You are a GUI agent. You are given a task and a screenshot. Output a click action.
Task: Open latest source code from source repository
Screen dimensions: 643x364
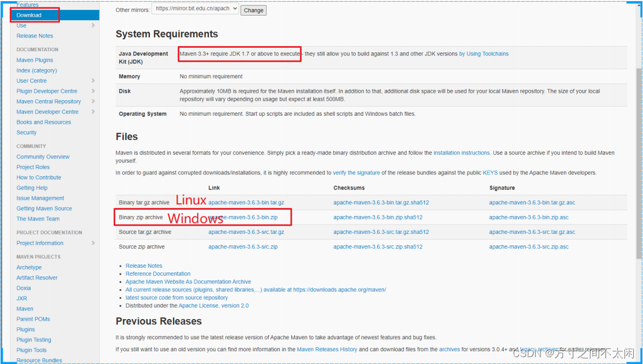click(x=176, y=298)
